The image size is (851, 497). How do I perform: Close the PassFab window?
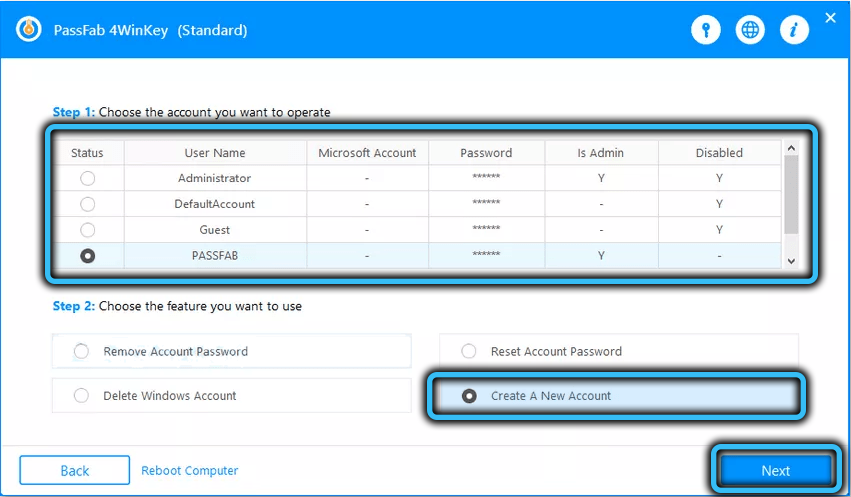(830, 18)
